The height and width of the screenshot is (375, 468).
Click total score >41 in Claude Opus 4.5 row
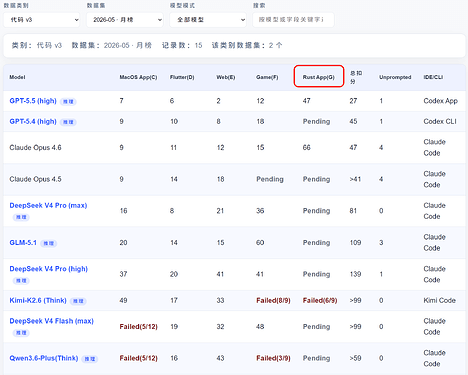coord(355,179)
